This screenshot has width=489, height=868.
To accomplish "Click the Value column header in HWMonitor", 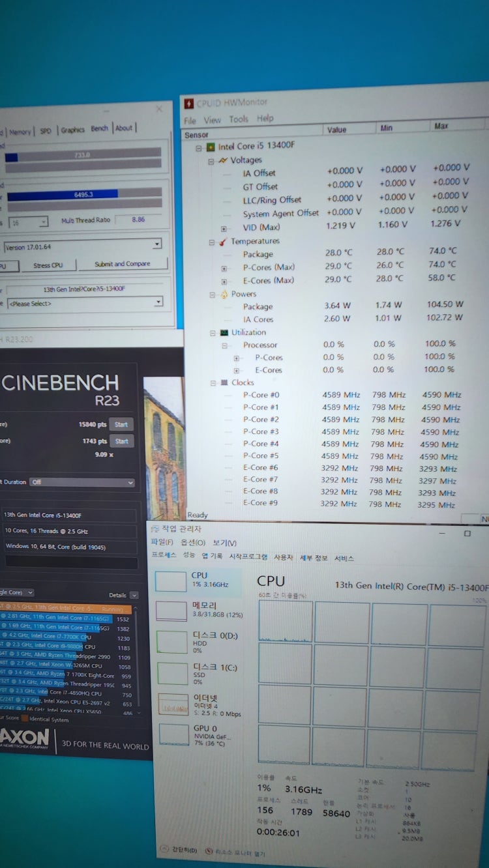I will tap(336, 130).
